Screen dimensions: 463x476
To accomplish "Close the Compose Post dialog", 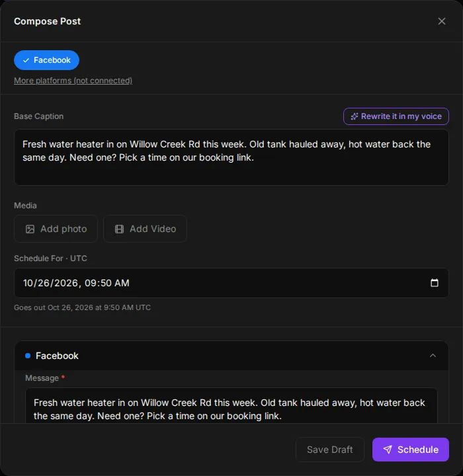I will coord(441,21).
